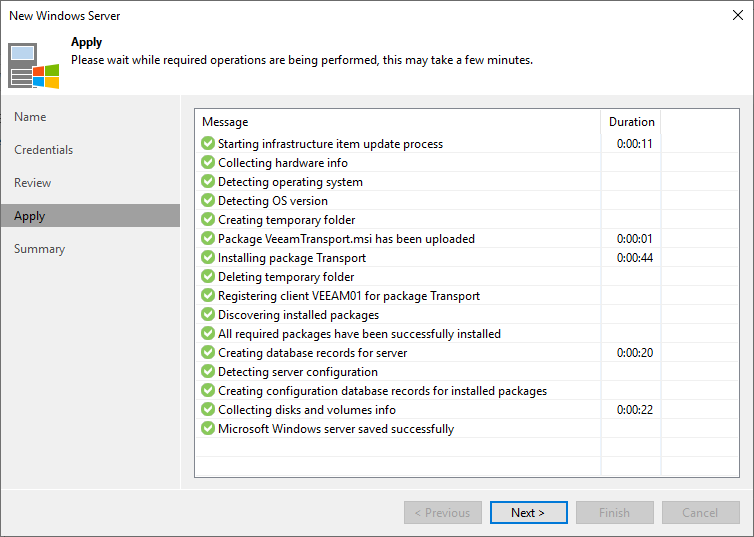The image size is (754, 537).
Task: Click green check beside Collecting hardware info
Action: click(x=208, y=162)
